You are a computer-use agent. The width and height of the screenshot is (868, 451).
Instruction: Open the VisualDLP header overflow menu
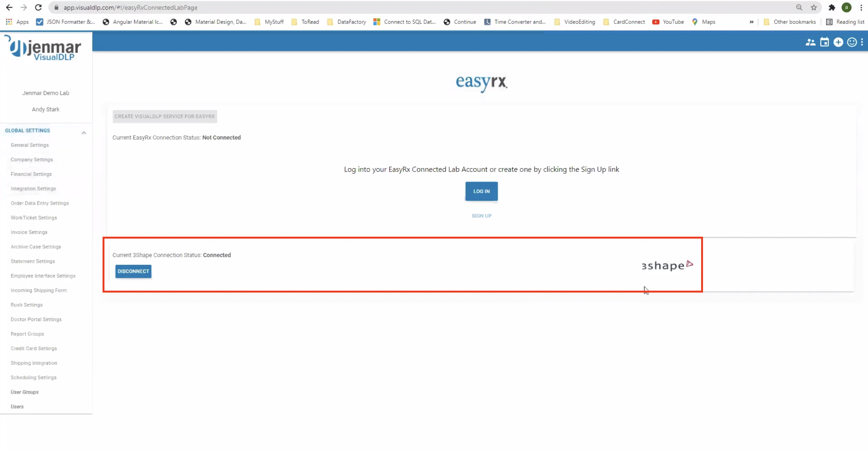pos(862,42)
